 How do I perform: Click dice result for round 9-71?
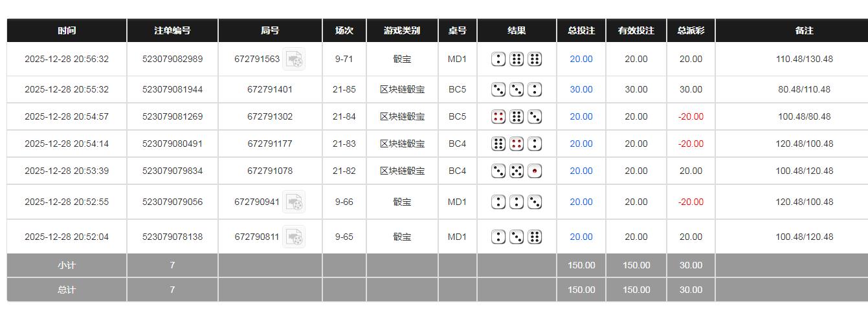pyautogui.click(x=517, y=59)
